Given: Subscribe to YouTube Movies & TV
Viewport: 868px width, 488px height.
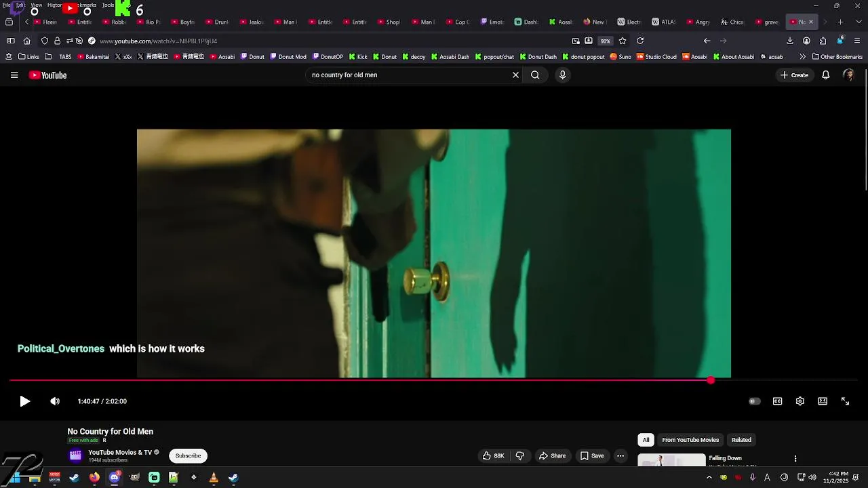Looking at the screenshot, I should pos(188,455).
